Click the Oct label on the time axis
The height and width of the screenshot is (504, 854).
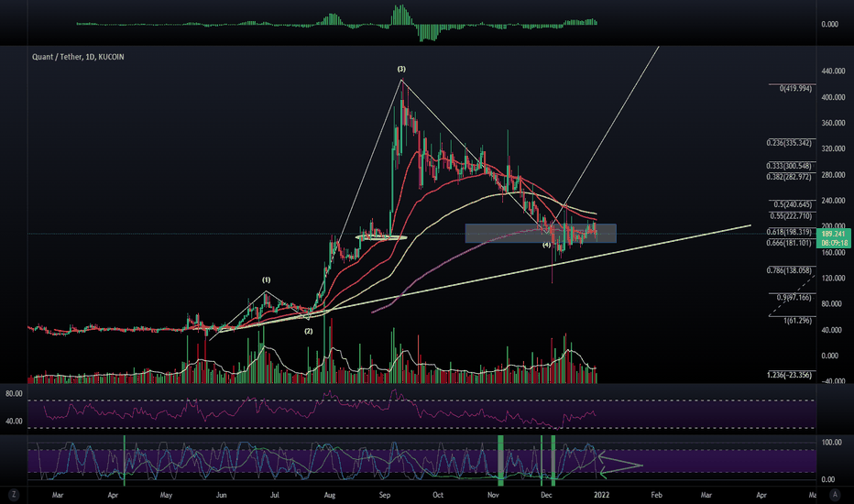[438, 495]
